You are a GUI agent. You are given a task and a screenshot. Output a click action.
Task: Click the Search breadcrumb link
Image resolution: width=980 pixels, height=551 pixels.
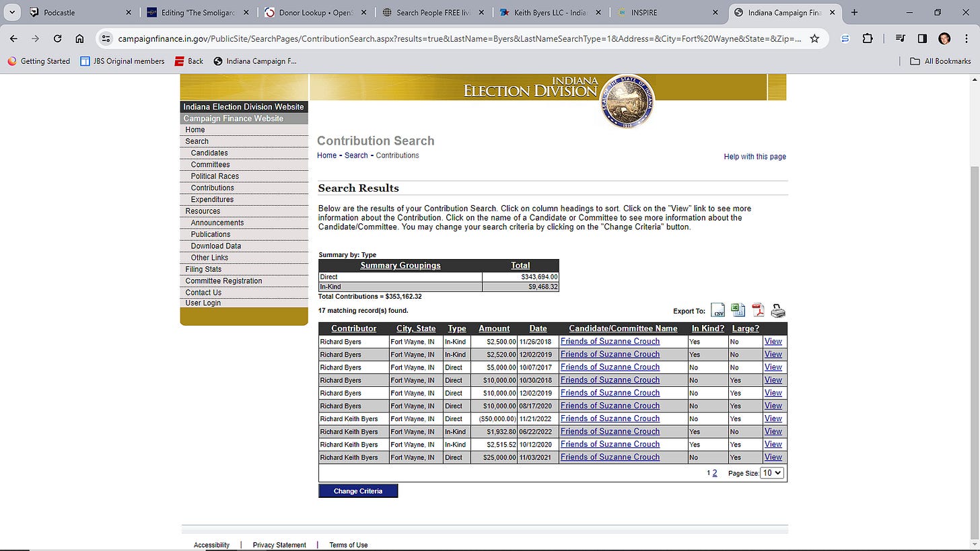pos(356,155)
